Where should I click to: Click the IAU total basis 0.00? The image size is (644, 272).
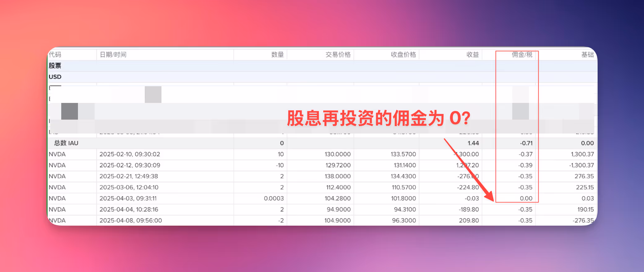(587, 143)
